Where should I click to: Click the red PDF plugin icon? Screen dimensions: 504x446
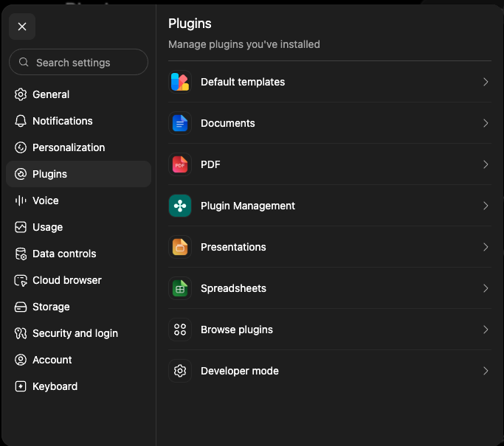(180, 164)
